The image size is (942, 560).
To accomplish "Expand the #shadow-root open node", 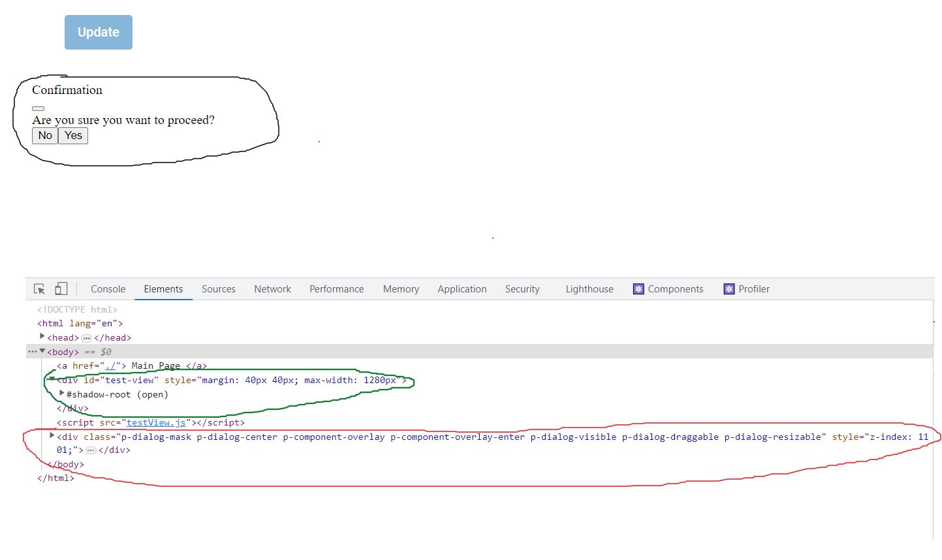I will tap(61, 394).
